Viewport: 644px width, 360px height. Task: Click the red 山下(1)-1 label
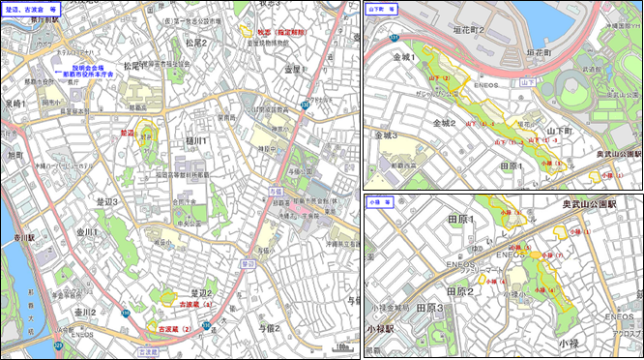[x=480, y=124]
